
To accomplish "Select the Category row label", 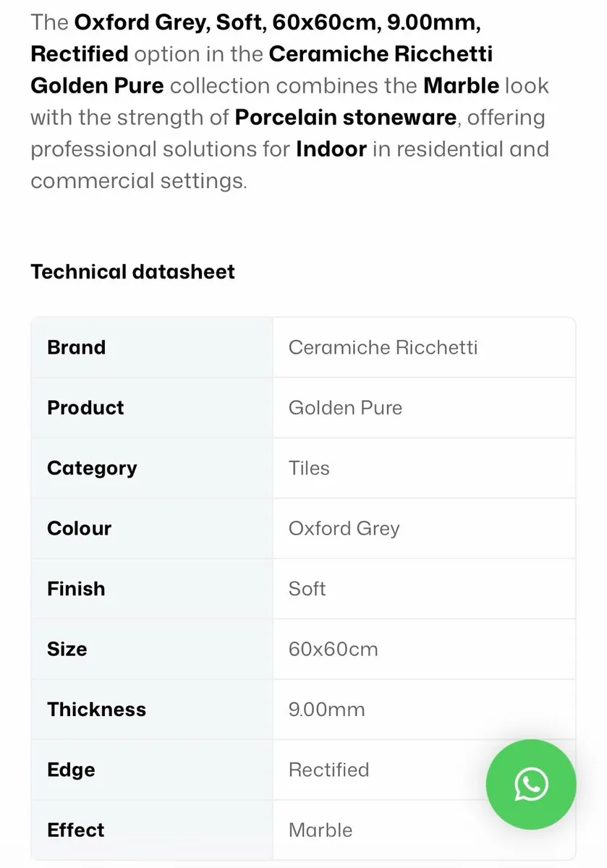I will point(92,468).
